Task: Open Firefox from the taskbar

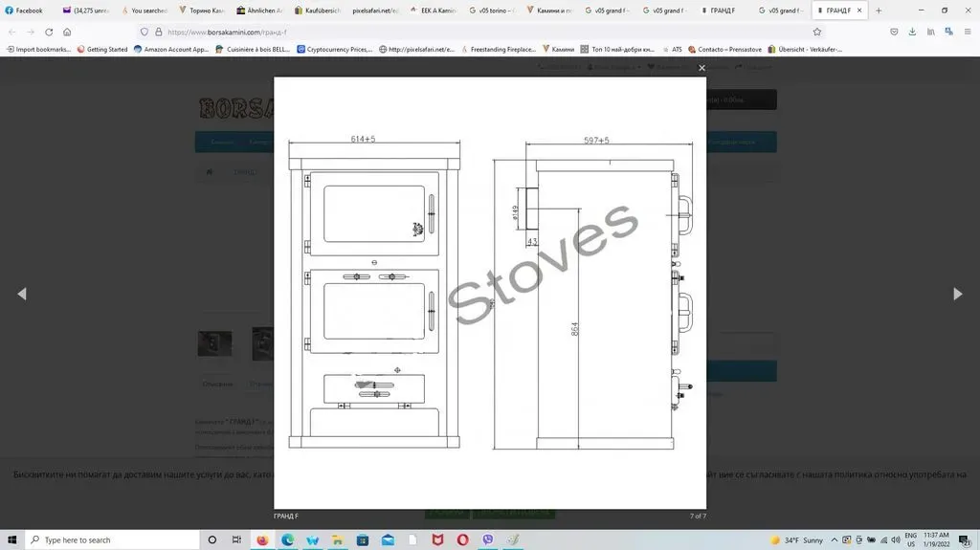Action: click(x=262, y=539)
